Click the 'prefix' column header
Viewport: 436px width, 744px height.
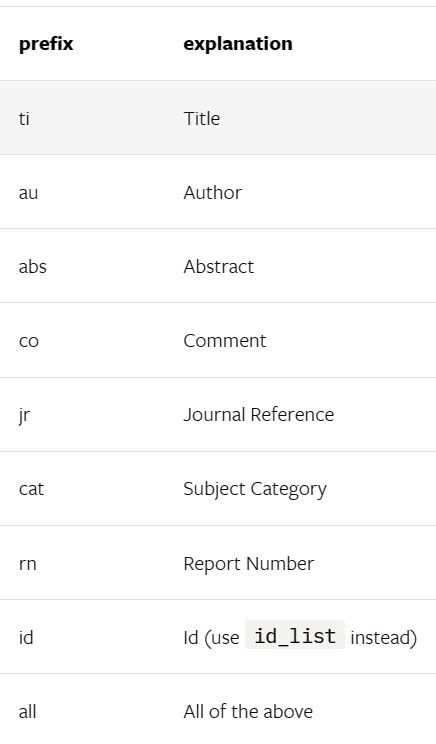click(x=46, y=44)
